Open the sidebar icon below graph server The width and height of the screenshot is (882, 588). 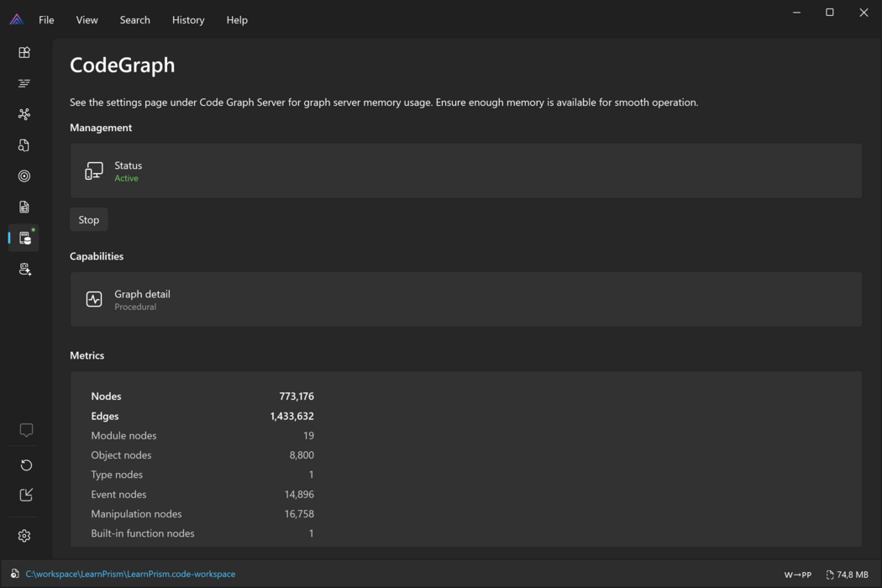pyautogui.click(x=24, y=269)
